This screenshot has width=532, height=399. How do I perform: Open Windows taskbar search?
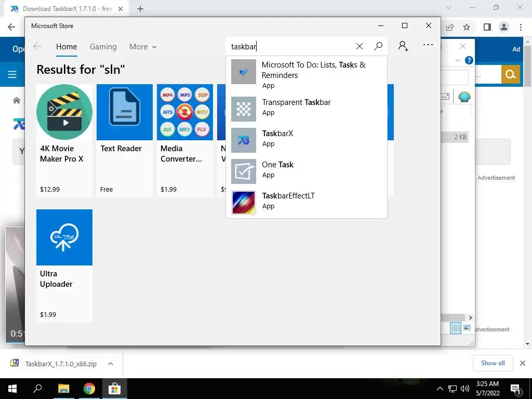click(37, 389)
